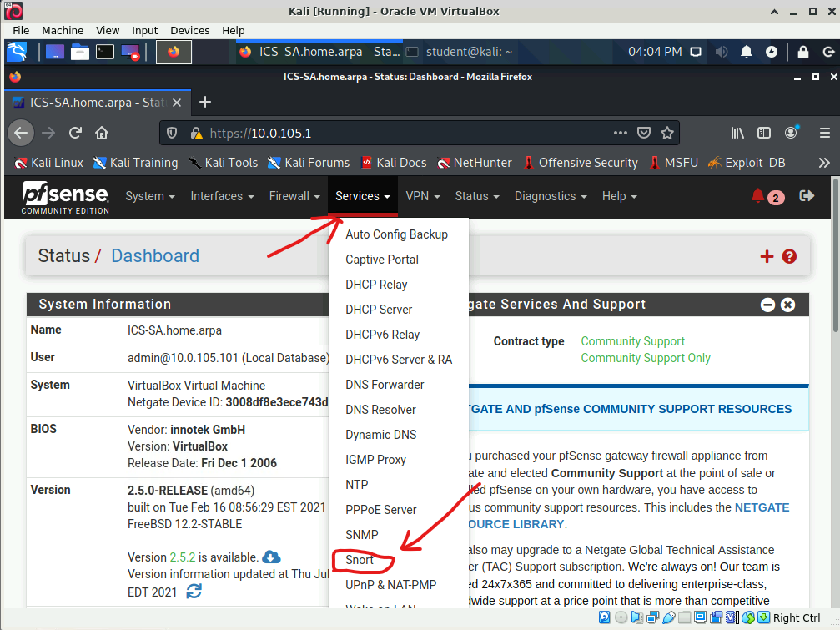The image size is (840, 630).
Task: Follow the version 2.5.2 update link
Action: [x=182, y=557]
